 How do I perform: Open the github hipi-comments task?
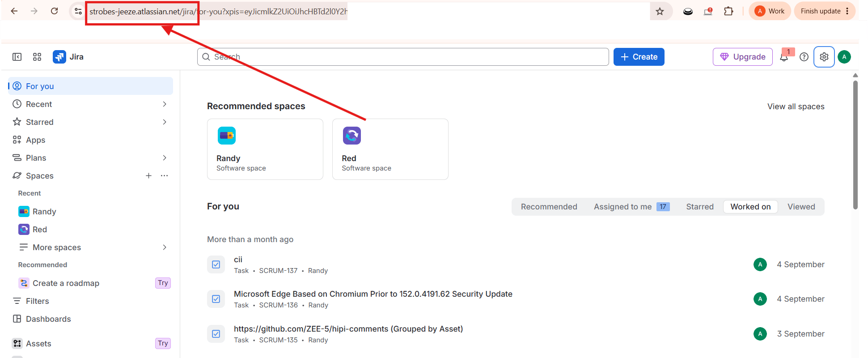pos(348,329)
